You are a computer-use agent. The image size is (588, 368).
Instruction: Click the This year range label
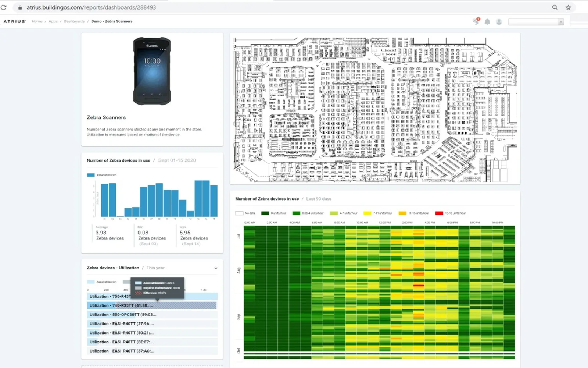point(155,268)
